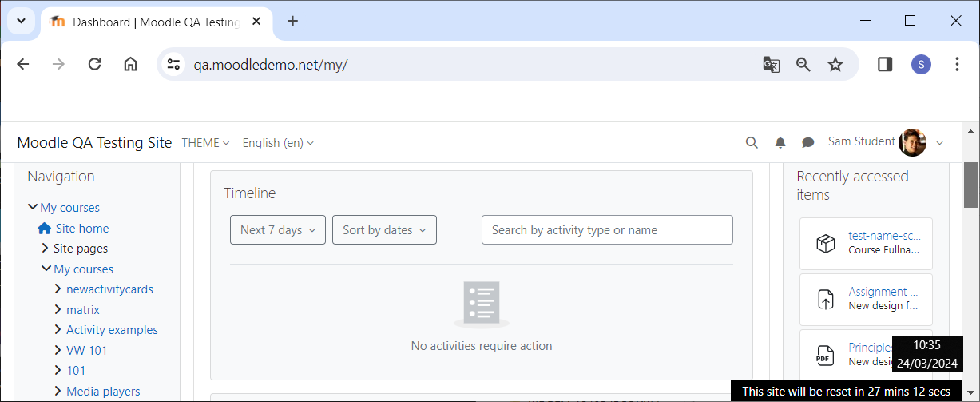Image resolution: width=980 pixels, height=402 pixels.
Task: Toggle the browser side panel
Action: (885, 65)
